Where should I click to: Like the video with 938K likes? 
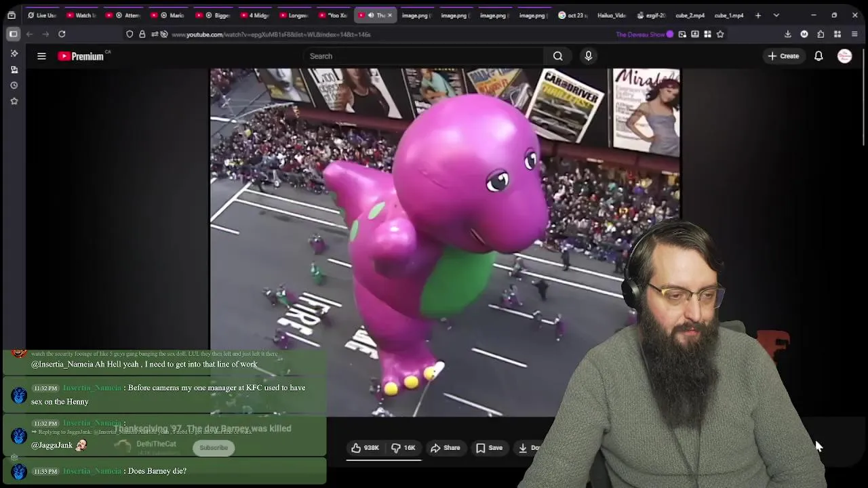pos(365,448)
